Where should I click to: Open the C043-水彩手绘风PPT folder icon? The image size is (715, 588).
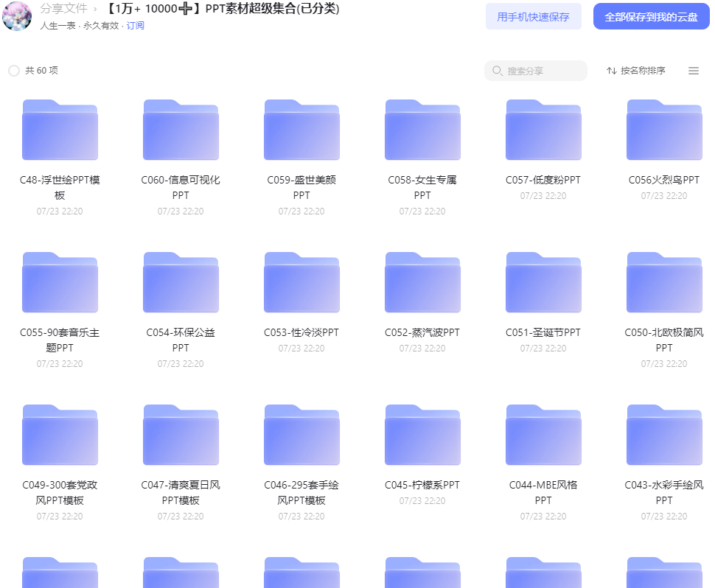coord(664,435)
